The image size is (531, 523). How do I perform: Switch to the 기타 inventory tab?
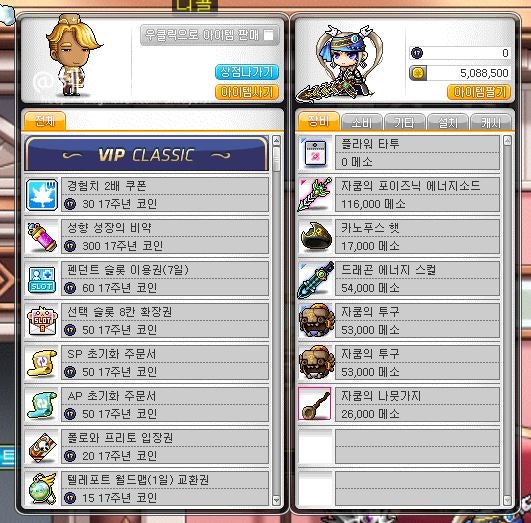[x=405, y=122]
